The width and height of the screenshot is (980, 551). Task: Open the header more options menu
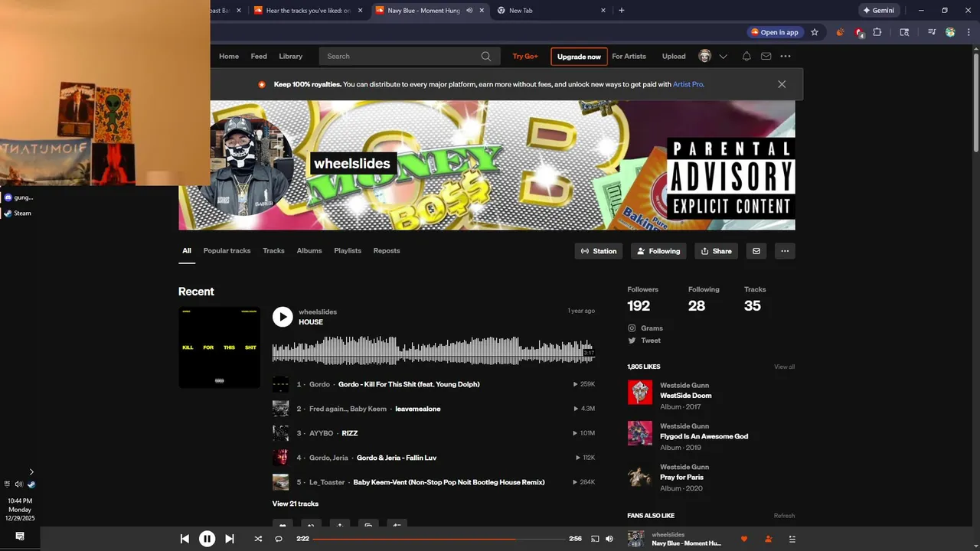pyautogui.click(x=786, y=56)
